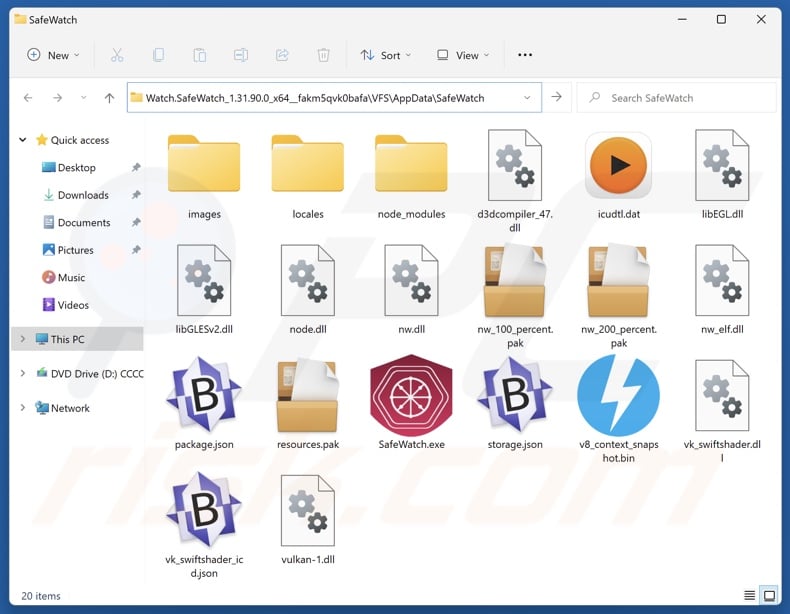Click the '20 items' status text
This screenshot has width=790, height=614.
point(41,596)
